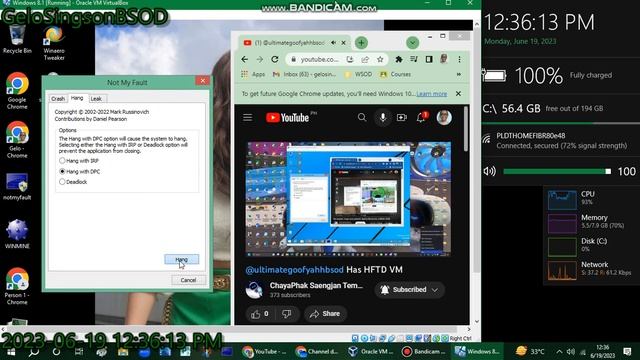Image resolution: width=640 pixels, height=360 pixels.
Task: Select Deadlock option
Action: coord(73,182)
